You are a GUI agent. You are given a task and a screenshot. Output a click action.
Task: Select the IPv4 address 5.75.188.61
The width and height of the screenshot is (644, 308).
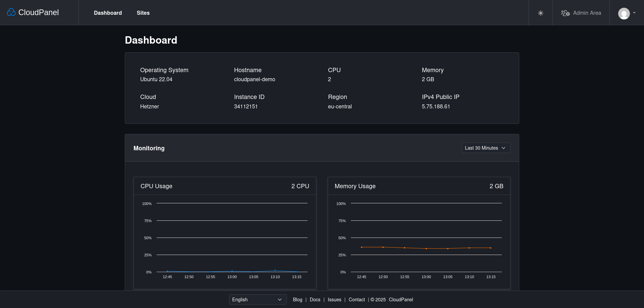pyautogui.click(x=436, y=106)
